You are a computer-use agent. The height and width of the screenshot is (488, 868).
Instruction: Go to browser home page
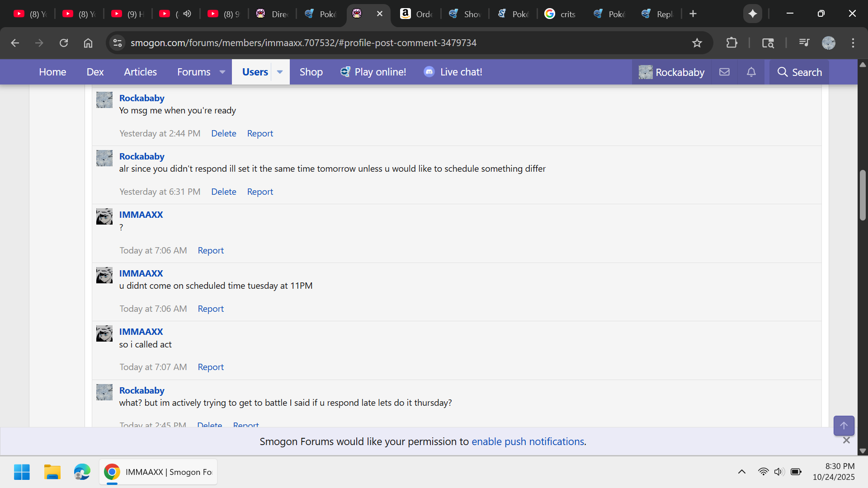coord(88,43)
